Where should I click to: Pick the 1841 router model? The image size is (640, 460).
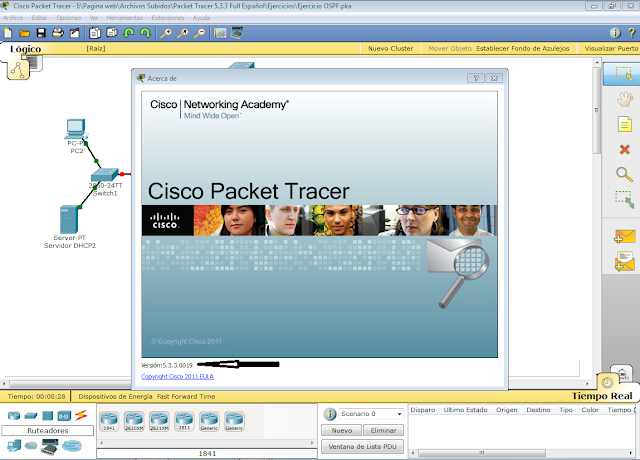pyautogui.click(x=109, y=421)
